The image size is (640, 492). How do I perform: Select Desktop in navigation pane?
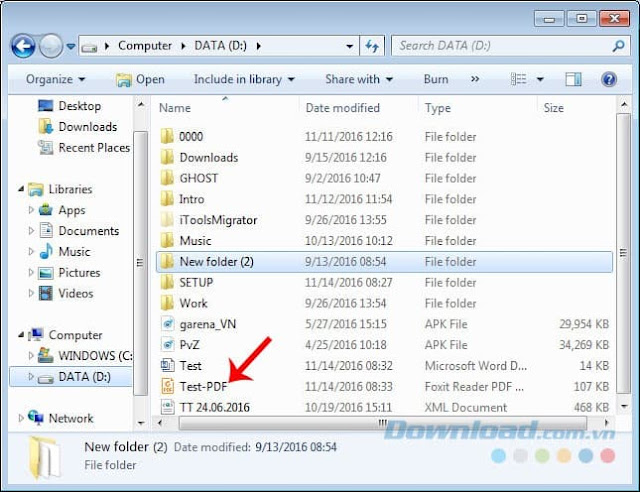point(69,106)
